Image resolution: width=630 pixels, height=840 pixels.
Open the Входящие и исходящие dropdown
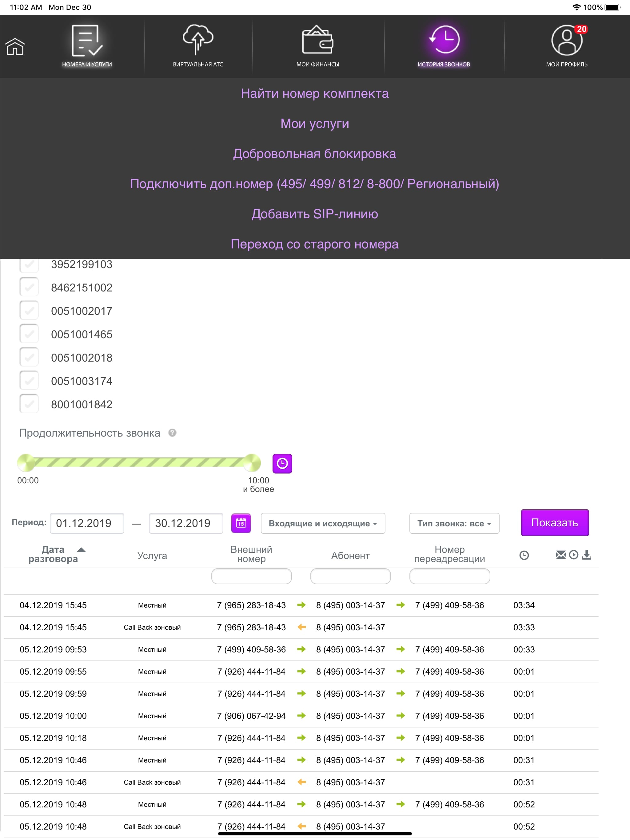(323, 523)
